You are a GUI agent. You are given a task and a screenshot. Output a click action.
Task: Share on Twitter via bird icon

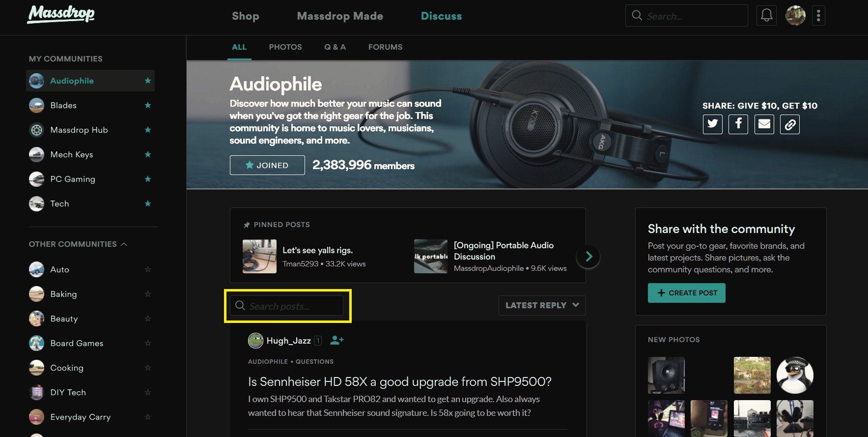[x=712, y=124]
